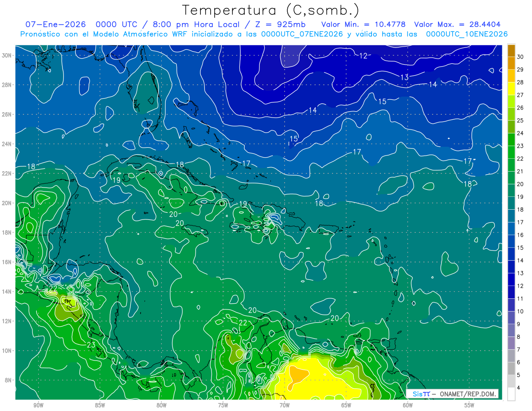Click the "13" contour label on the map
Viewport: 532px width, 411px height.
pyautogui.click(x=404, y=77)
